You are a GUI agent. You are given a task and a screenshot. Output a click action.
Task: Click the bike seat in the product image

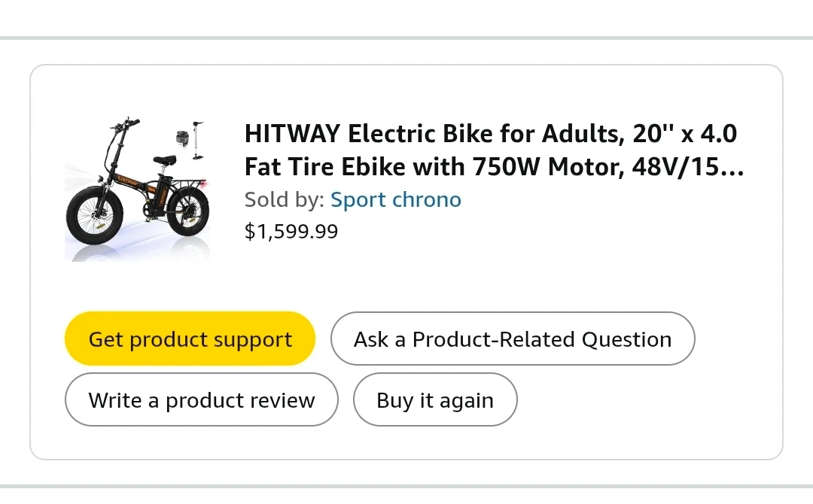(x=164, y=159)
